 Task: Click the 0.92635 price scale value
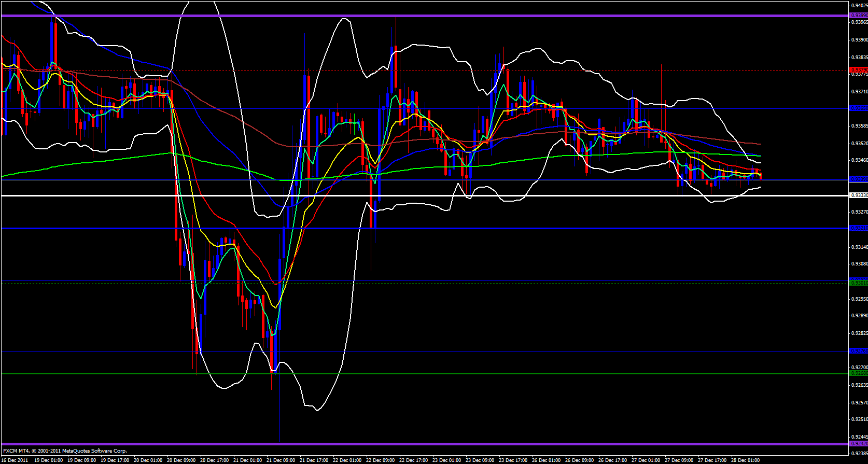(859, 385)
